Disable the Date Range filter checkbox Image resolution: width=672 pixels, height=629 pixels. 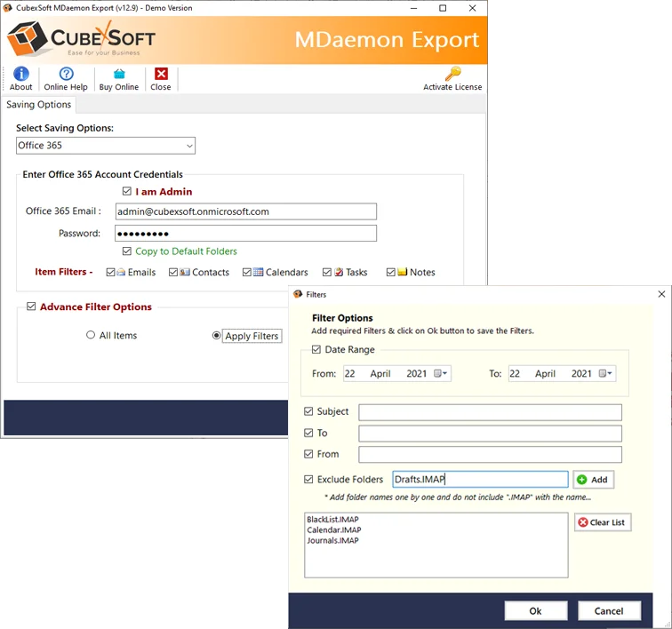[317, 350]
